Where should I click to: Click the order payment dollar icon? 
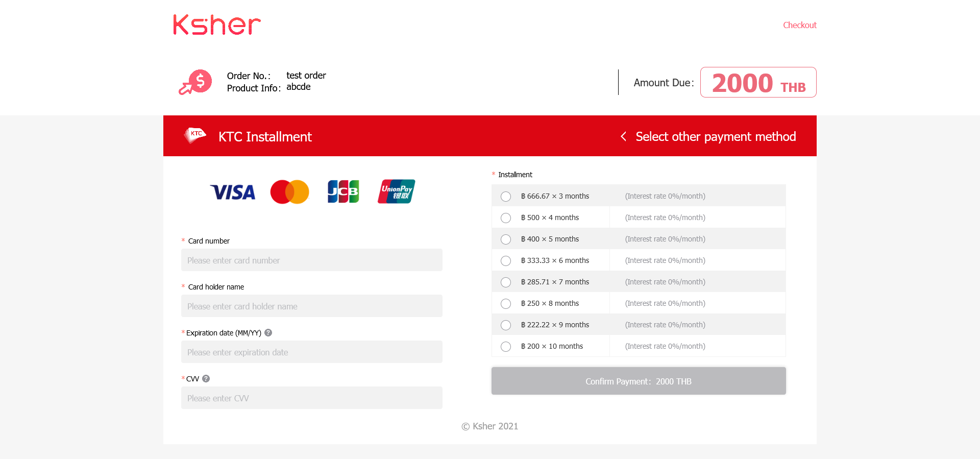pyautogui.click(x=195, y=82)
